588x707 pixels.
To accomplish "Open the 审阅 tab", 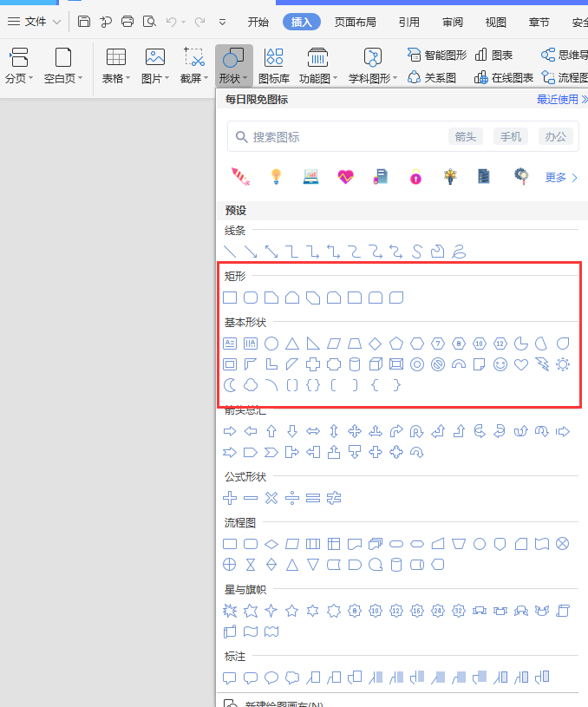I will (452, 22).
